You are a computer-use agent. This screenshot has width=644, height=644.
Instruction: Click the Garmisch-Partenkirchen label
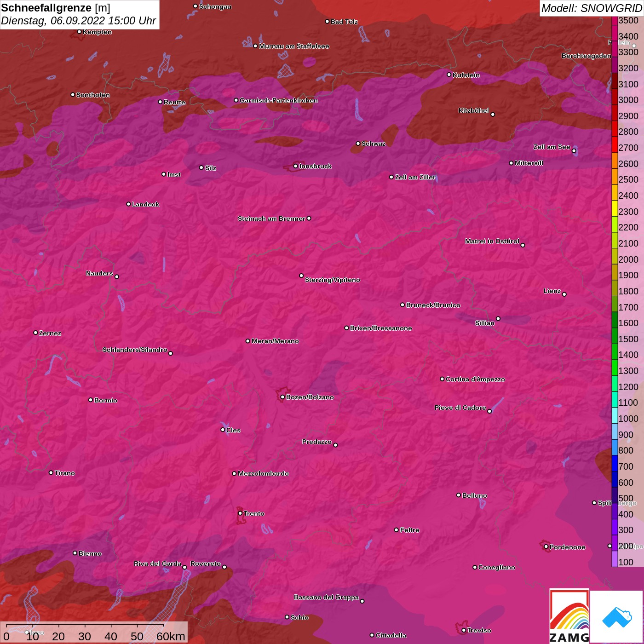[x=278, y=100]
